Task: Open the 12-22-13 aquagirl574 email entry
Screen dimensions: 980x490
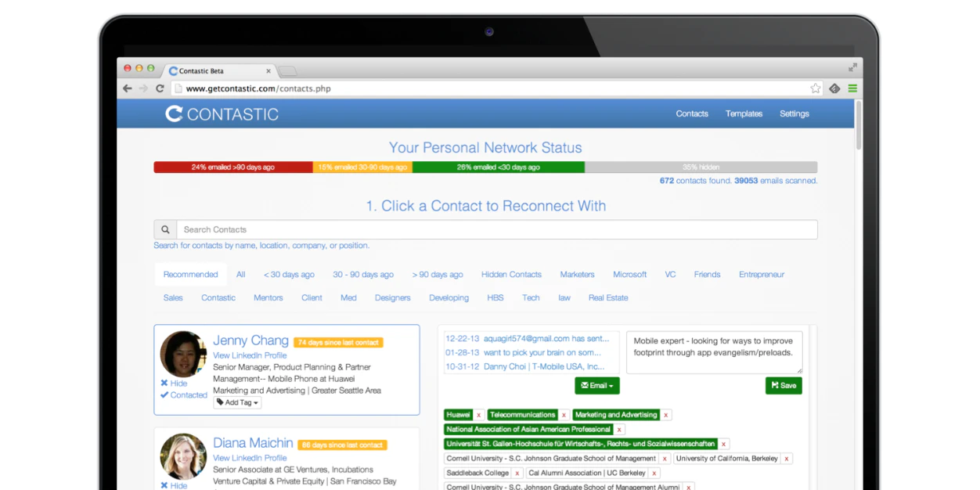Action: click(527, 339)
